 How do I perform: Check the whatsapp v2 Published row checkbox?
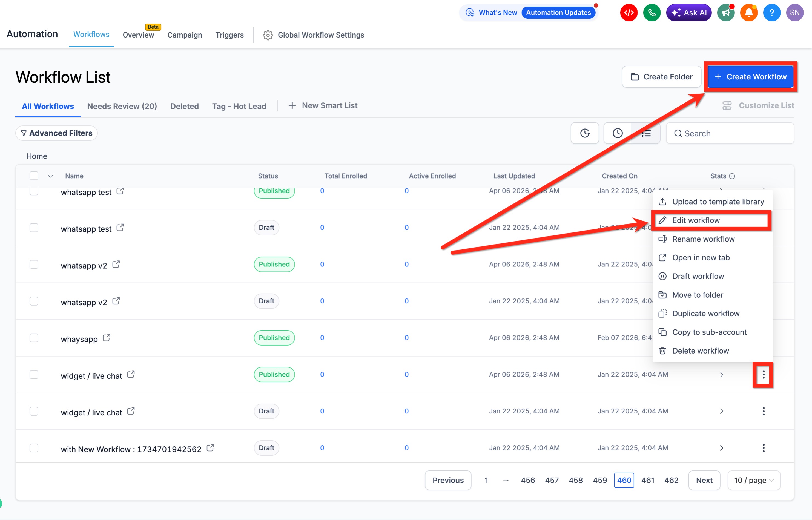(x=34, y=265)
